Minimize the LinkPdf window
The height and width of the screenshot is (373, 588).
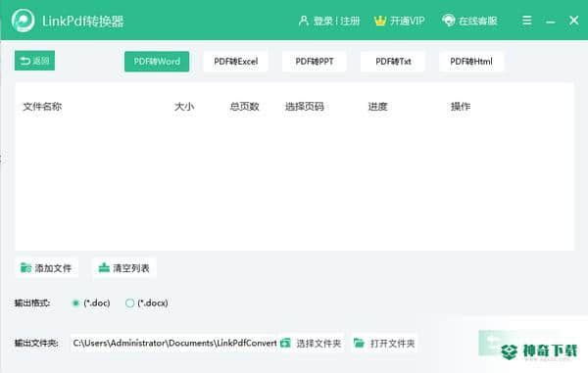pyautogui.click(x=550, y=22)
